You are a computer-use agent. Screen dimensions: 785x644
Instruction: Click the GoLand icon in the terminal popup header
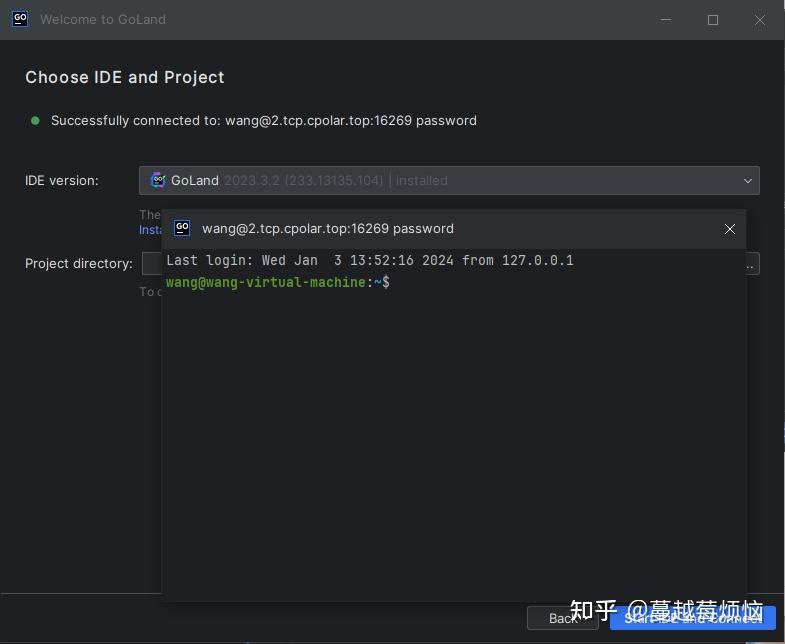[x=182, y=228]
